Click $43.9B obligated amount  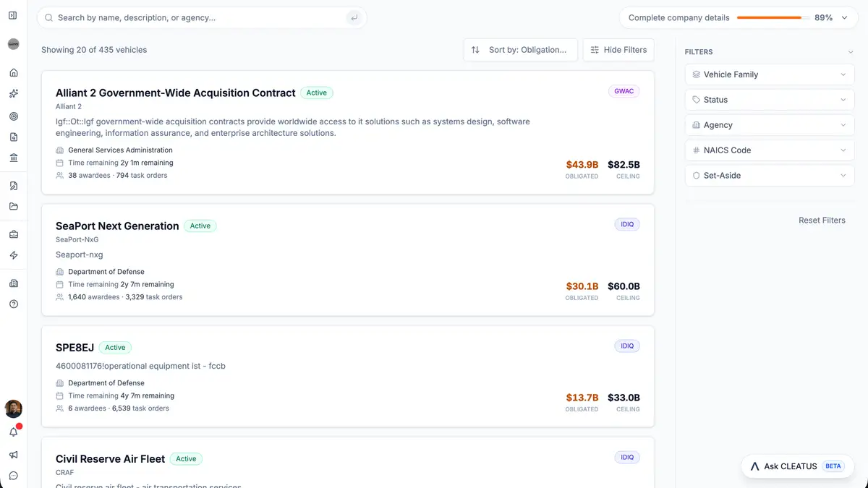(x=582, y=165)
